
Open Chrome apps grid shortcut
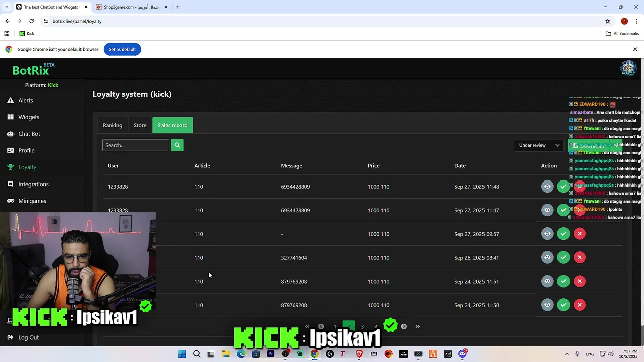(x=7, y=34)
